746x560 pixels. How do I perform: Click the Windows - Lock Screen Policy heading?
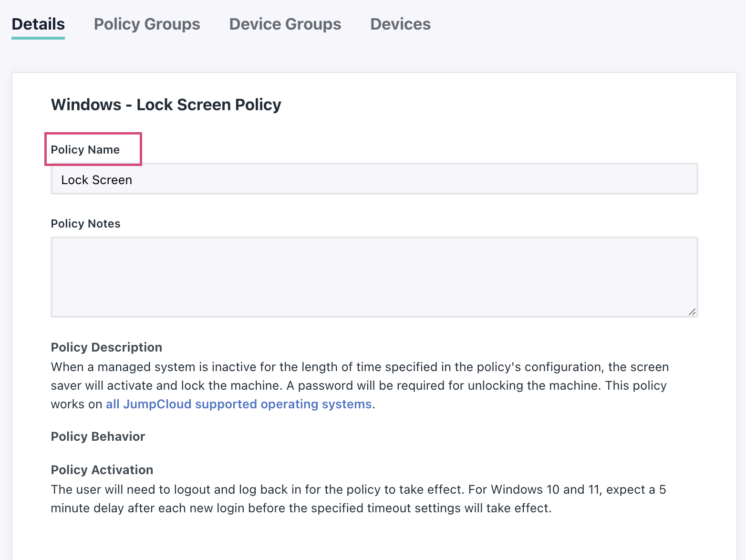166,104
